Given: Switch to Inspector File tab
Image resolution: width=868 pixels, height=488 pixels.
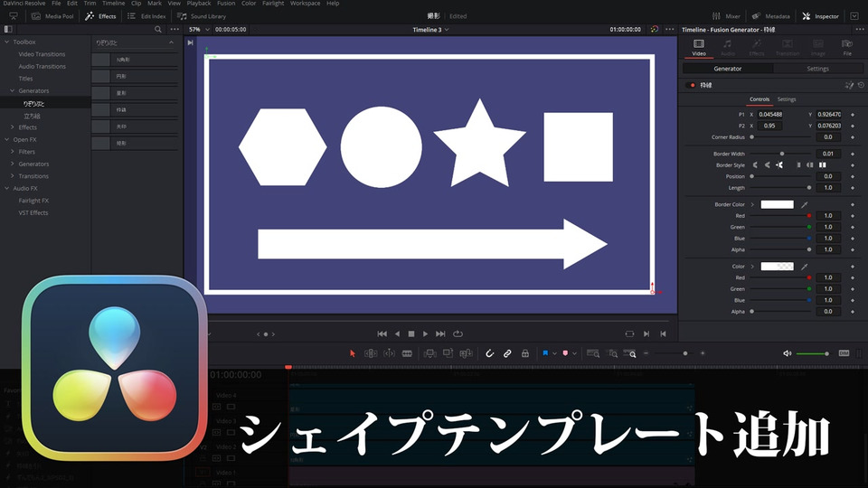Looking at the screenshot, I should (x=847, y=48).
